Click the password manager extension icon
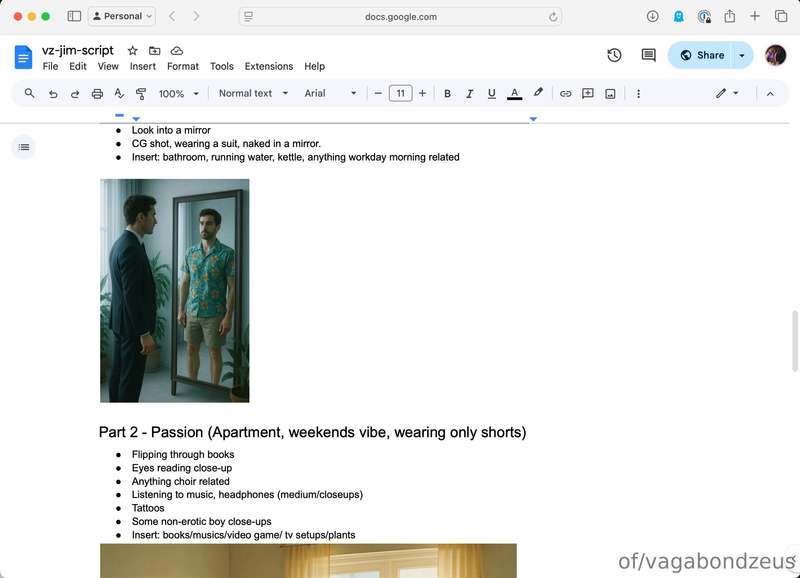 click(705, 17)
